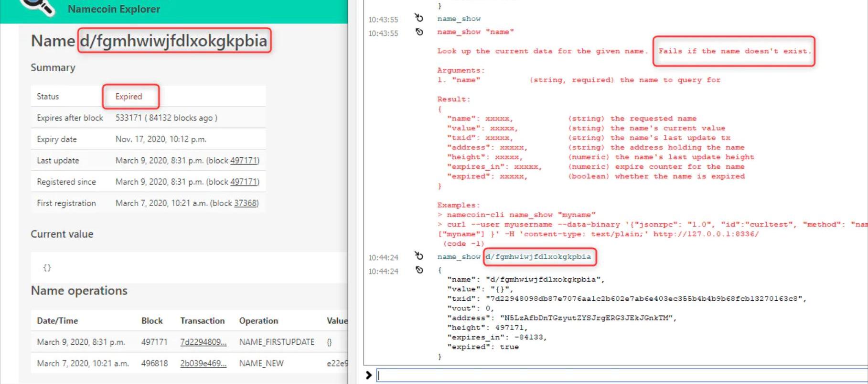The width and height of the screenshot is (868, 384).
Task: Open block 497171 link in Last update row
Action: pos(244,161)
